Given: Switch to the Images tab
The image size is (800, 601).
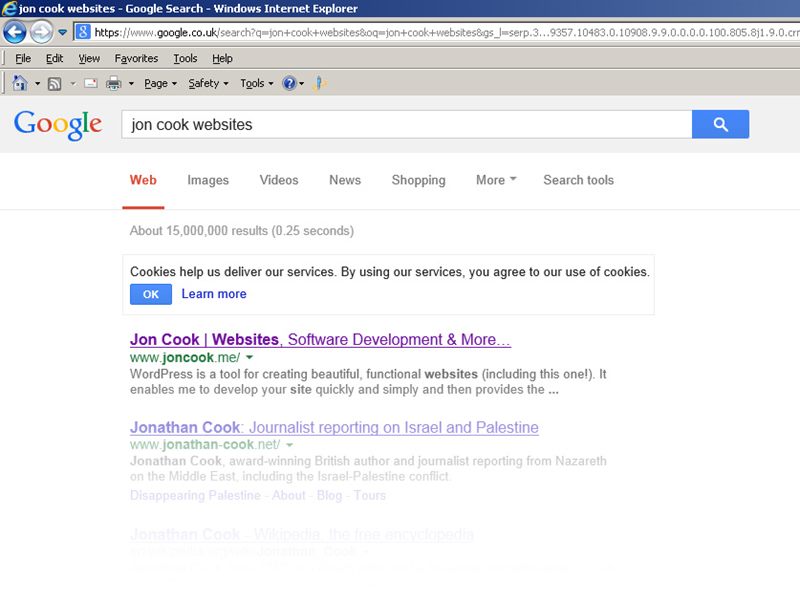Looking at the screenshot, I should 208,180.
